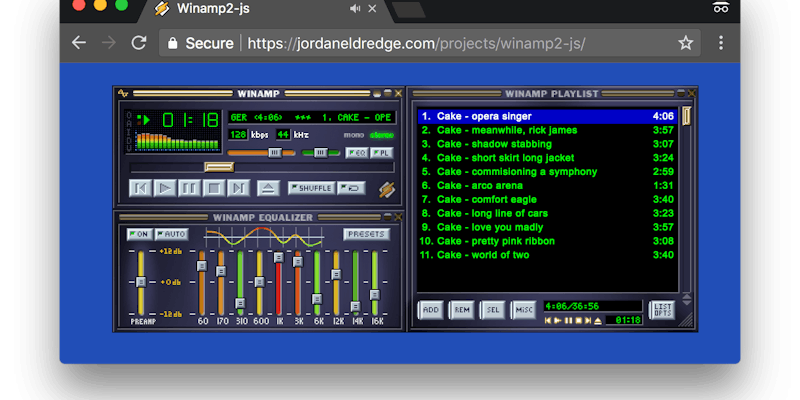Stop playback with the large Stop button
The image size is (800, 400).
pos(214,188)
